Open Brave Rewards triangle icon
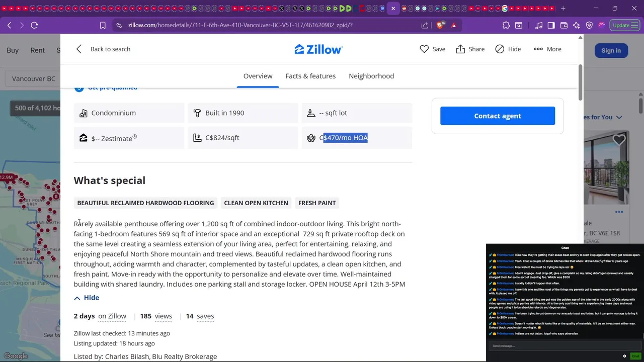This screenshot has width=644, height=362. [454, 25]
